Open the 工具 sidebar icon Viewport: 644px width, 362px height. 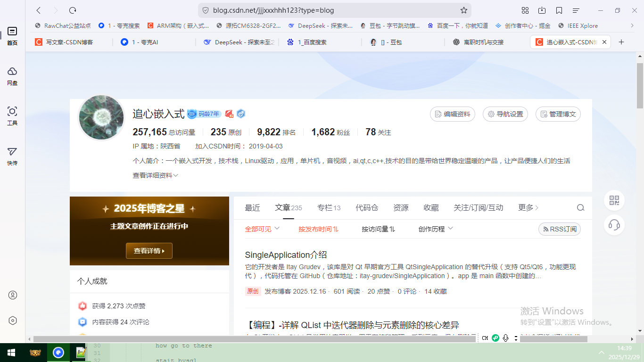click(x=12, y=116)
